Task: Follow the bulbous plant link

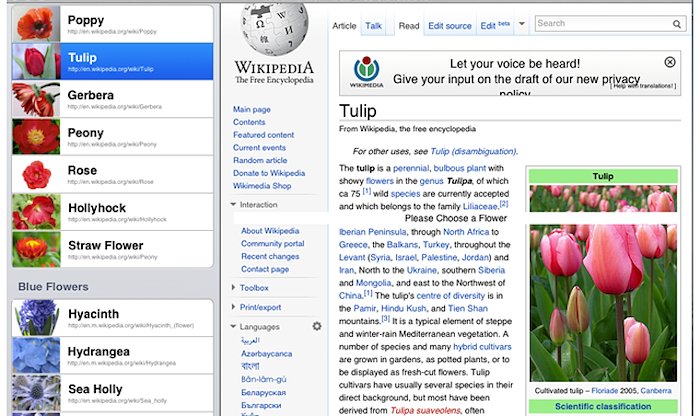Action: point(459,168)
